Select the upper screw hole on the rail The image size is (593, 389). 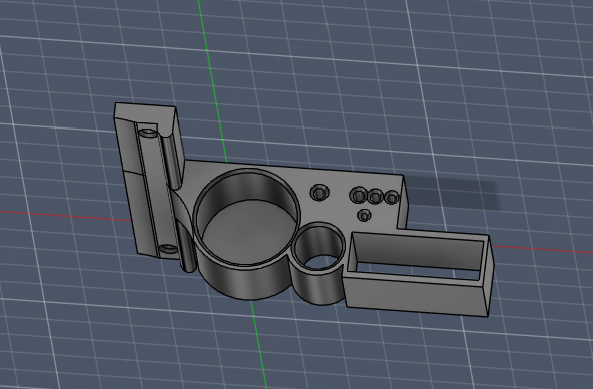148,133
